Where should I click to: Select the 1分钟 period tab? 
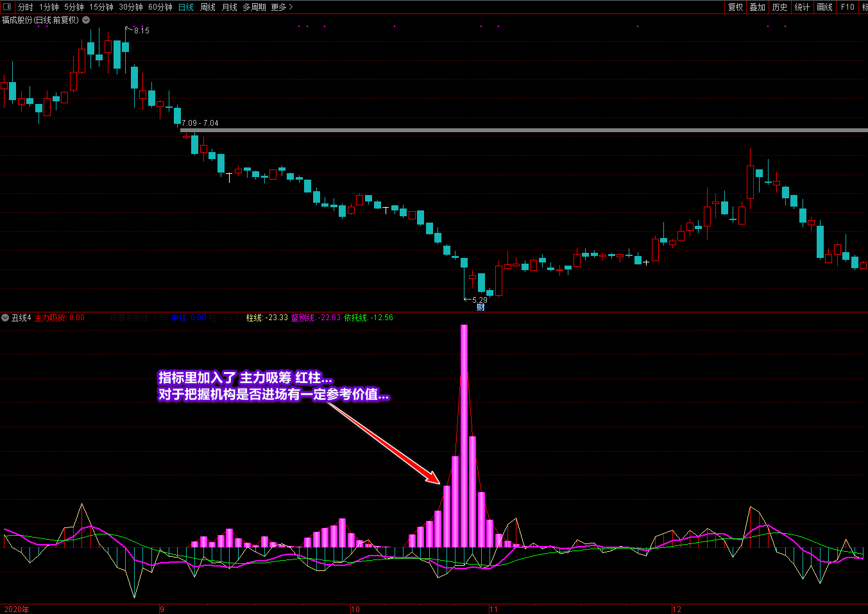49,7
